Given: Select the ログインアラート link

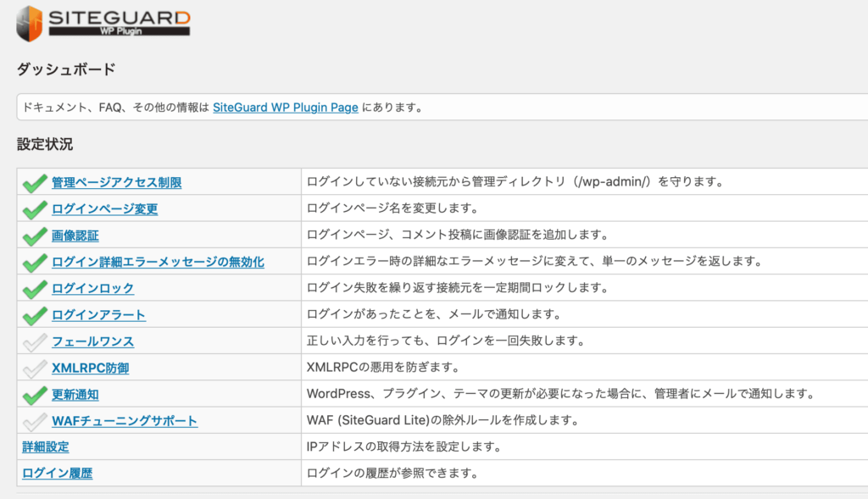Looking at the screenshot, I should pos(98,315).
